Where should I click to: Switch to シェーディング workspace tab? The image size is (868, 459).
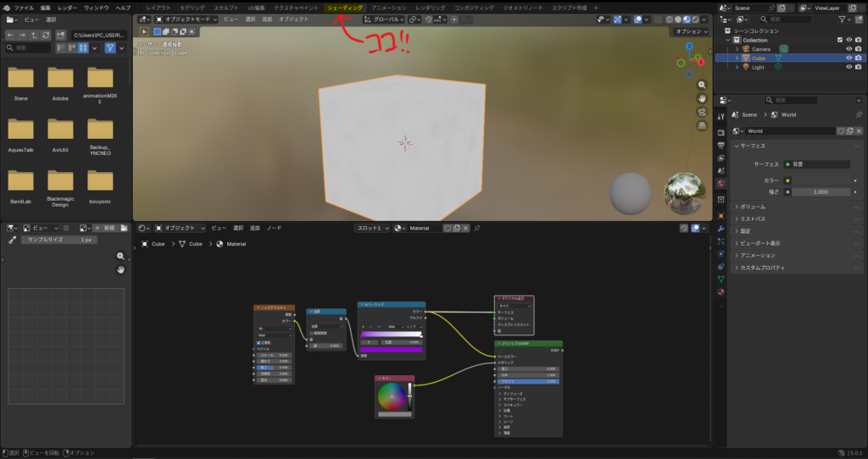pyautogui.click(x=344, y=8)
